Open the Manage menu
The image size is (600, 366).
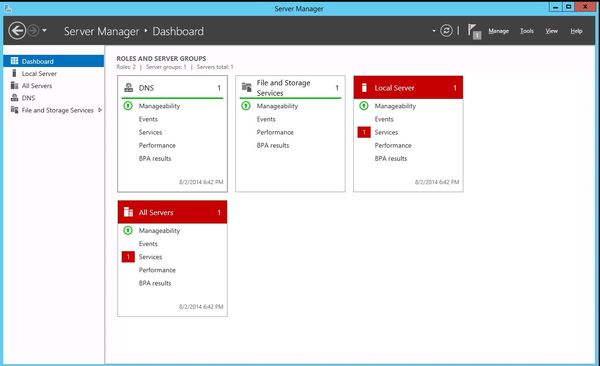tap(498, 31)
